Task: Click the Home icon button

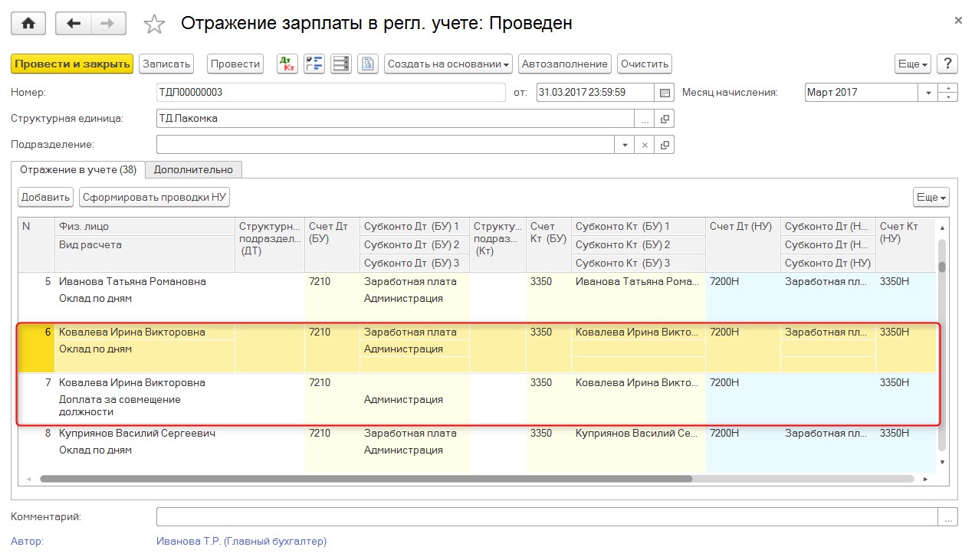Action: tap(28, 24)
